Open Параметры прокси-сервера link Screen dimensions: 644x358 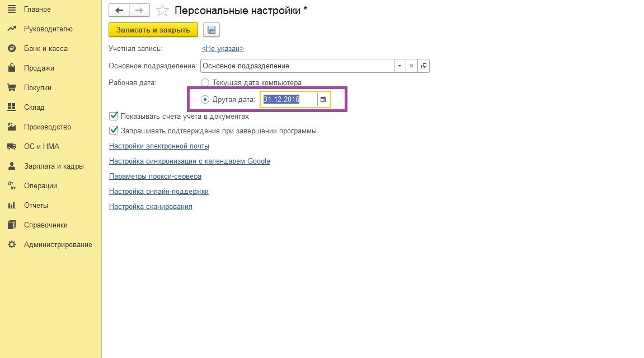tap(155, 176)
